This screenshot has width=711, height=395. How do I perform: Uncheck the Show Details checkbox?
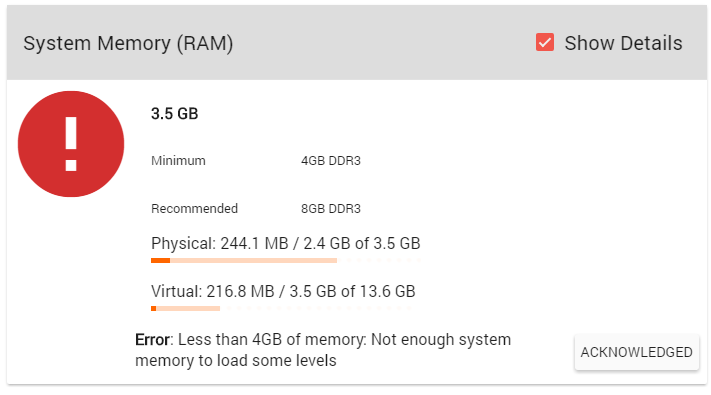545,43
